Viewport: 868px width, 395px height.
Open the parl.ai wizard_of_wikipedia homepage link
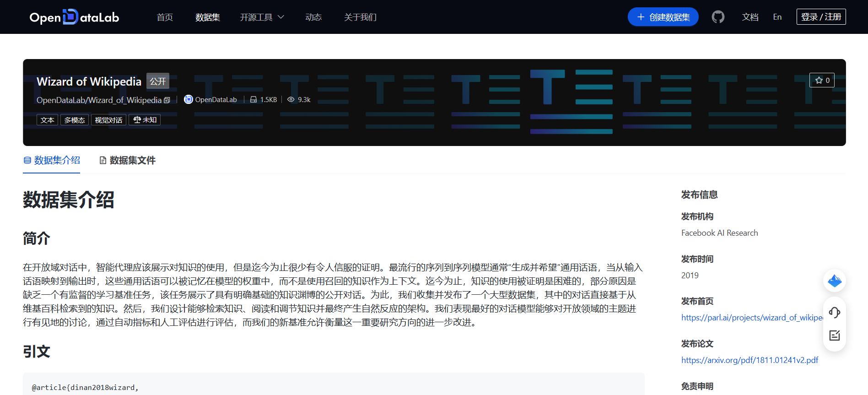point(752,318)
